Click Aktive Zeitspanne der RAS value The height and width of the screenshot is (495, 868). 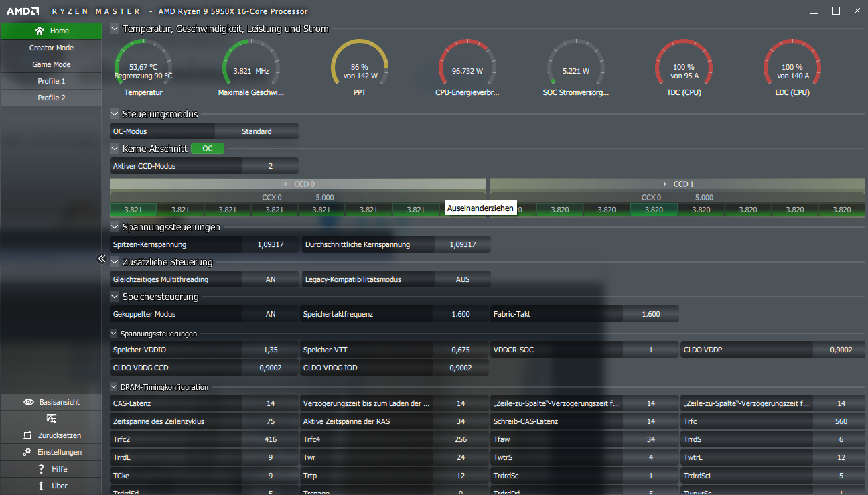(x=461, y=421)
